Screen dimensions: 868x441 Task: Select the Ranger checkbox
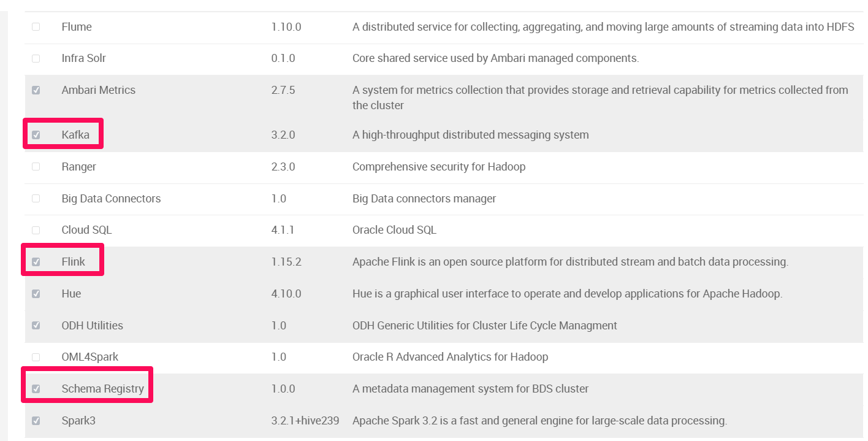[x=36, y=167]
